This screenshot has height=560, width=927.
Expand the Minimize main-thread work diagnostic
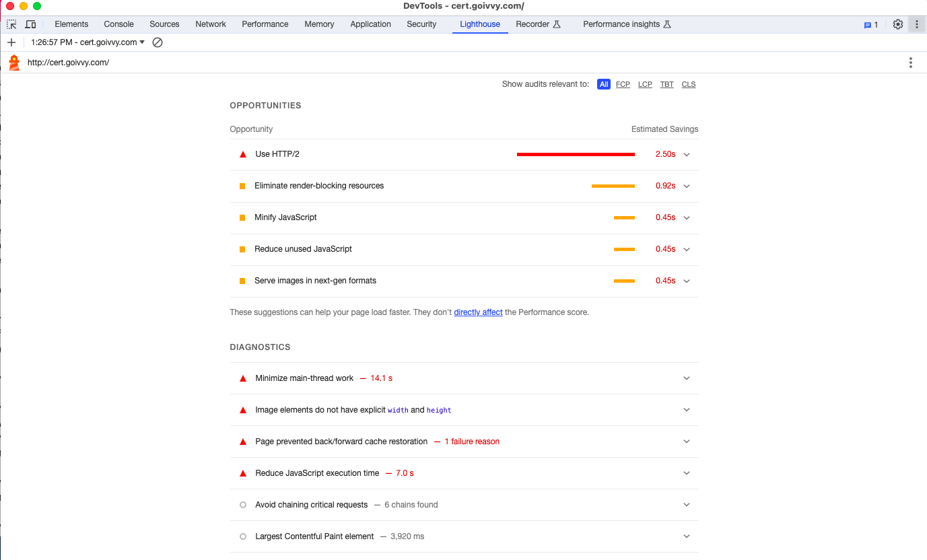pos(687,378)
